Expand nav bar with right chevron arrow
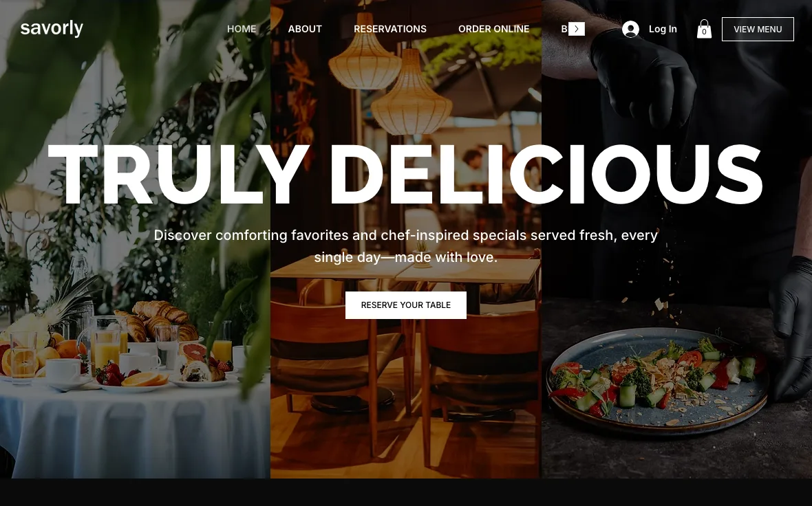The width and height of the screenshot is (812, 506). click(577, 29)
